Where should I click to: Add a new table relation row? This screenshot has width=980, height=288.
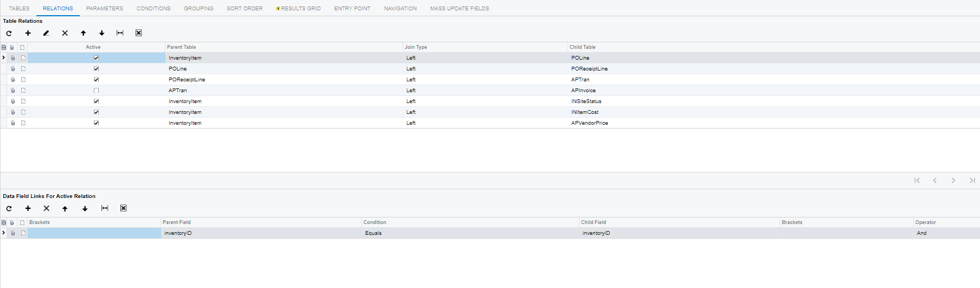pyautogui.click(x=28, y=33)
